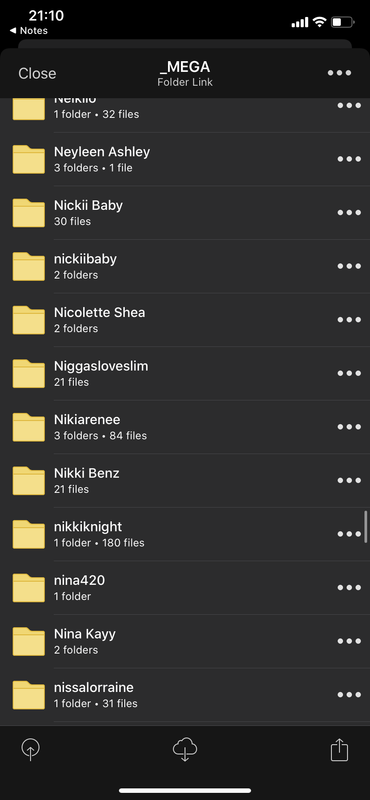This screenshot has width=370, height=800.
Task: Open folder named Nikki Benz
Action: tap(185, 481)
